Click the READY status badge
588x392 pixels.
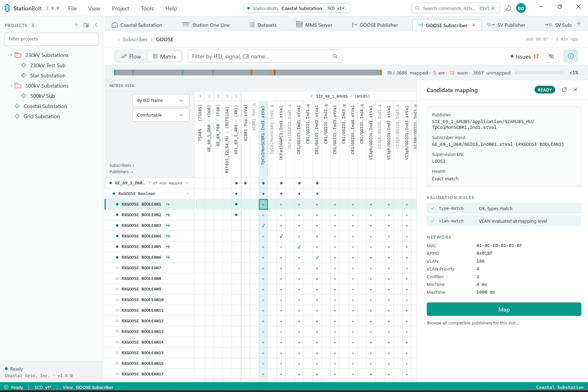click(545, 90)
